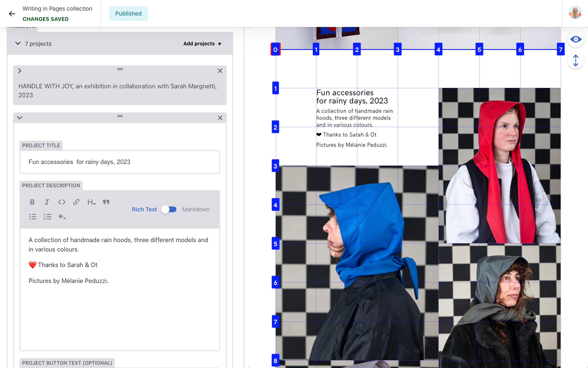
Task: Open the plus add-component dropdown
Action: click(62, 217)
